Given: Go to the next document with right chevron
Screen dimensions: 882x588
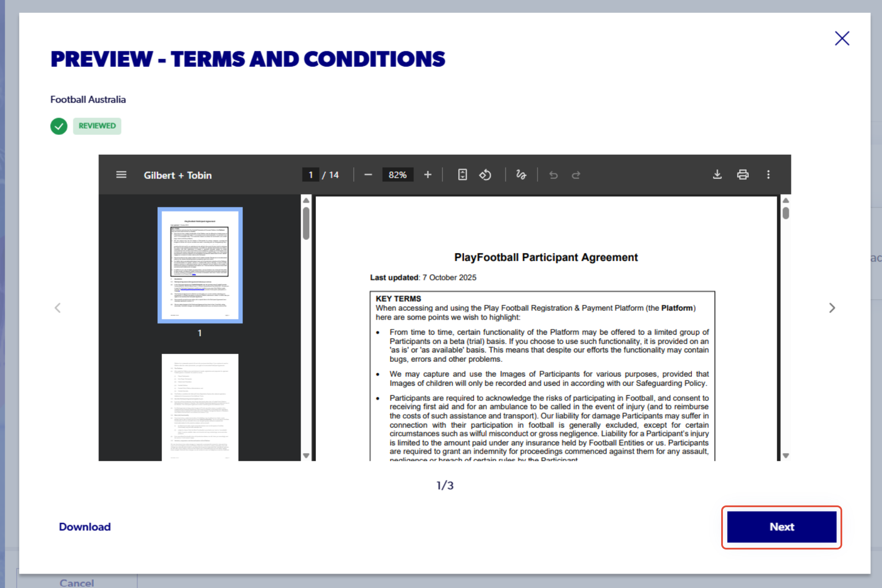Looking at the screenshot, I should [832, 308].
